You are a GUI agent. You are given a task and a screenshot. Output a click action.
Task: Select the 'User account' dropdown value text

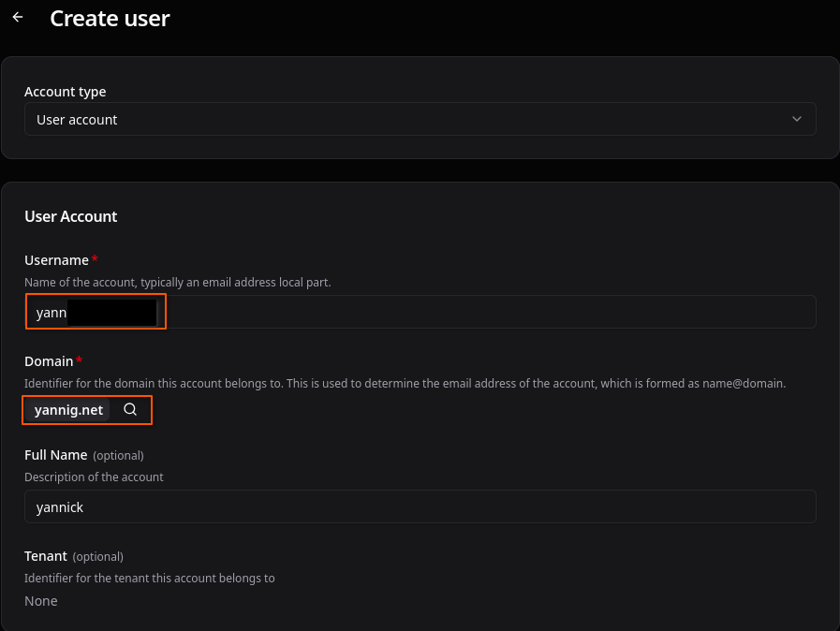coord(77,120)
